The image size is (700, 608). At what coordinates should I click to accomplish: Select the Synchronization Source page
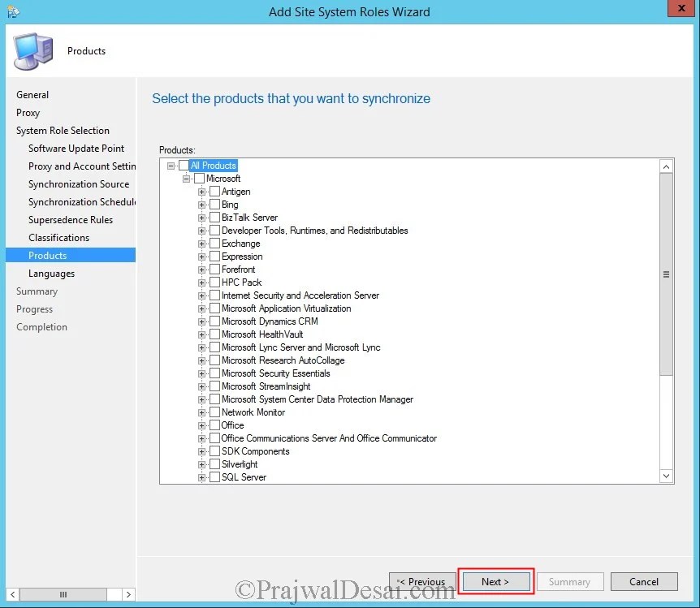click(79, 183)
